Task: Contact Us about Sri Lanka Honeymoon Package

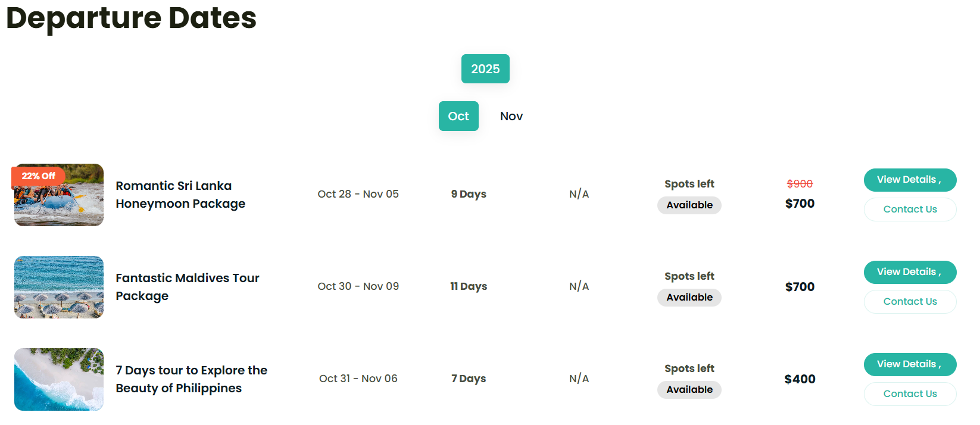Action: pyautogui.click(x=910, y=210)
